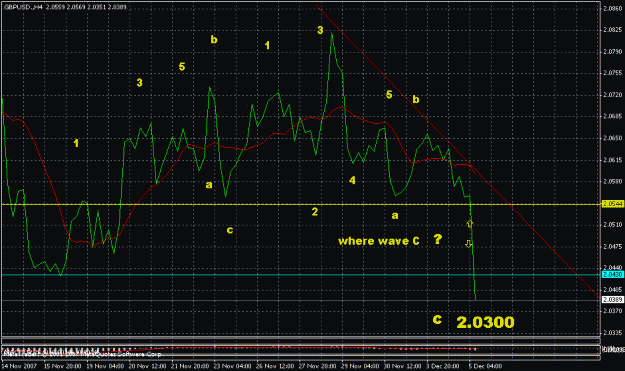The image size is (625, 371).
Task: Click the 2.0335 price scale label
Action: pyautogui.click(x=613, y=332)
